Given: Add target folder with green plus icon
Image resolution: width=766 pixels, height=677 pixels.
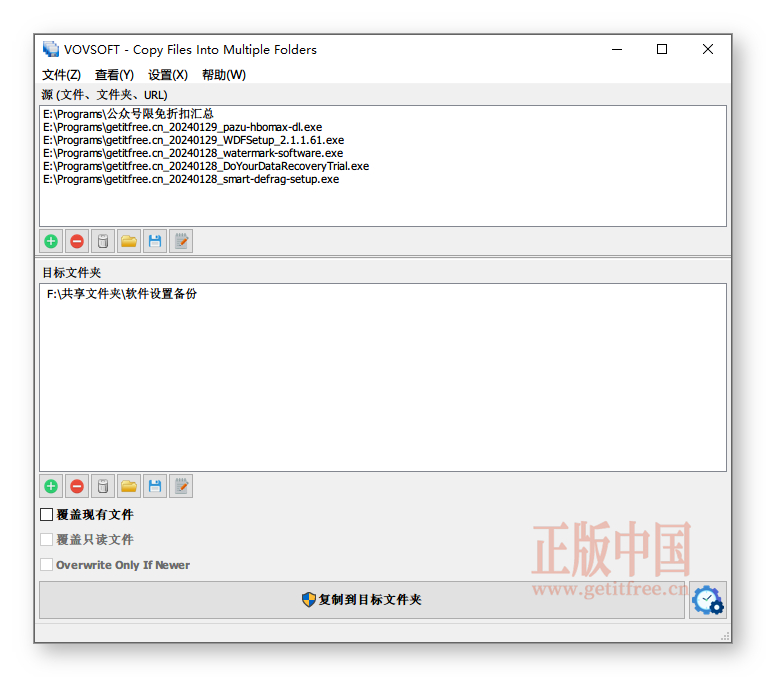Looking at the screenshot, I should click(51, 487).
